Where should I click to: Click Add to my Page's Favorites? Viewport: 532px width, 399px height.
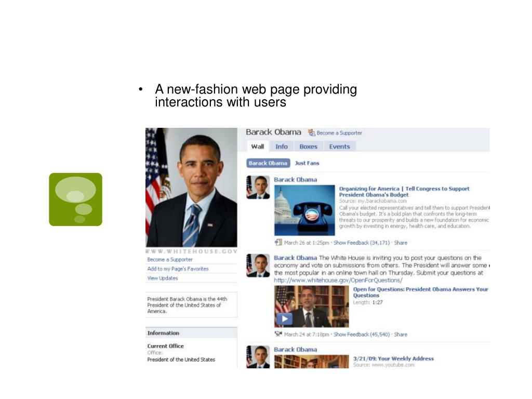(178, 269)
